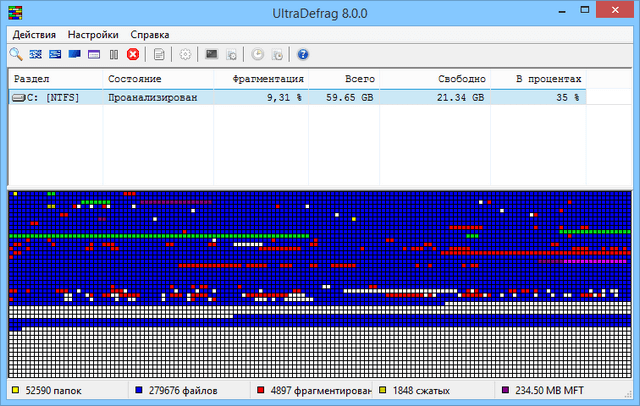Pause the current job
The image size is (640, 406).
point(114,54)
